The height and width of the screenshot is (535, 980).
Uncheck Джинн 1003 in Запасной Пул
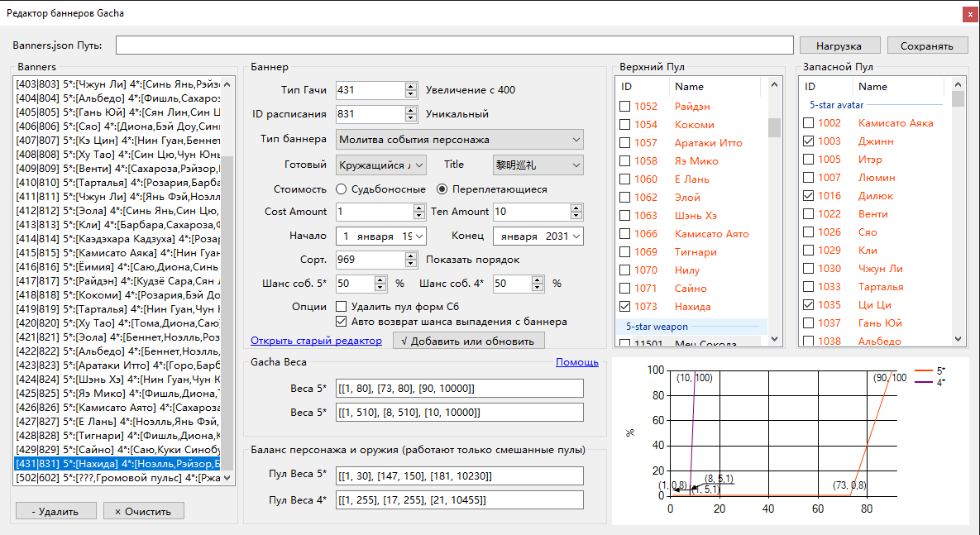click(x=809, y=141)
